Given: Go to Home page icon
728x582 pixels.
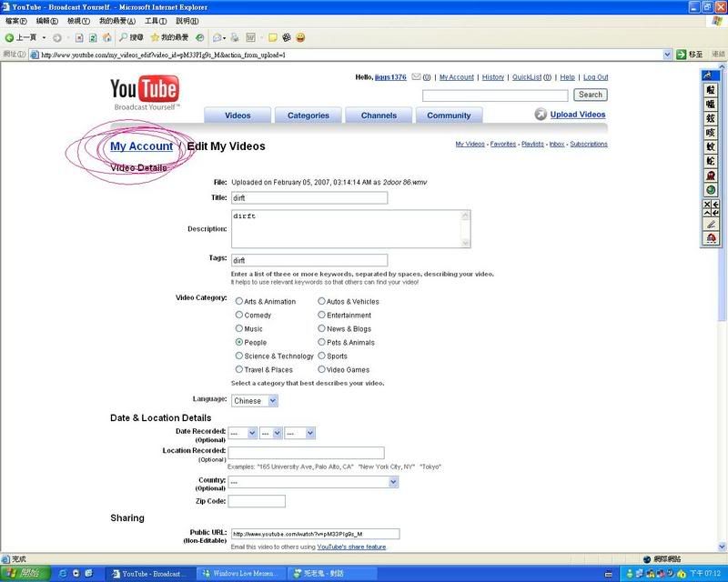Looking at the screenshot, I should (106, 37).
